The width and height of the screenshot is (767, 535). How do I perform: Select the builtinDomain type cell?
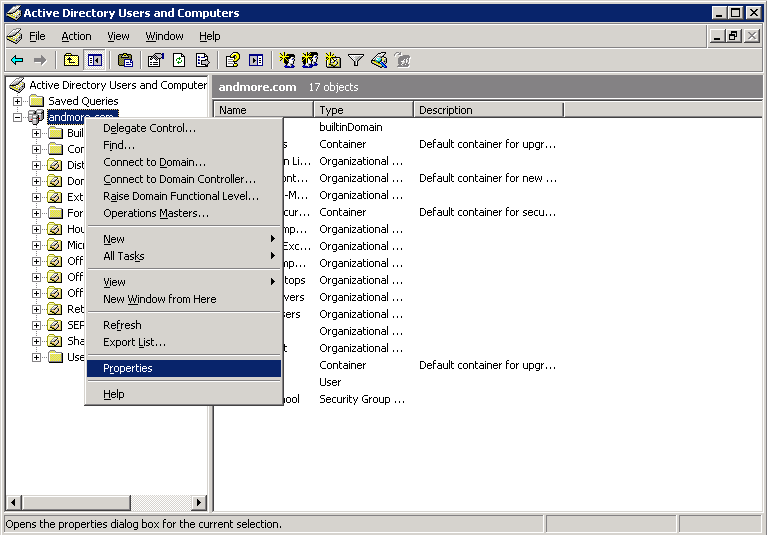(351, 127)
